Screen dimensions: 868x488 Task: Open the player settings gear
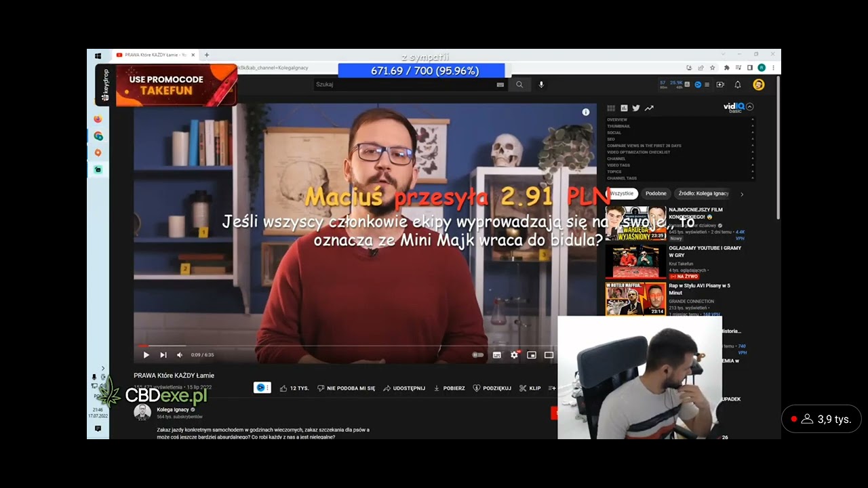[514, 354]
